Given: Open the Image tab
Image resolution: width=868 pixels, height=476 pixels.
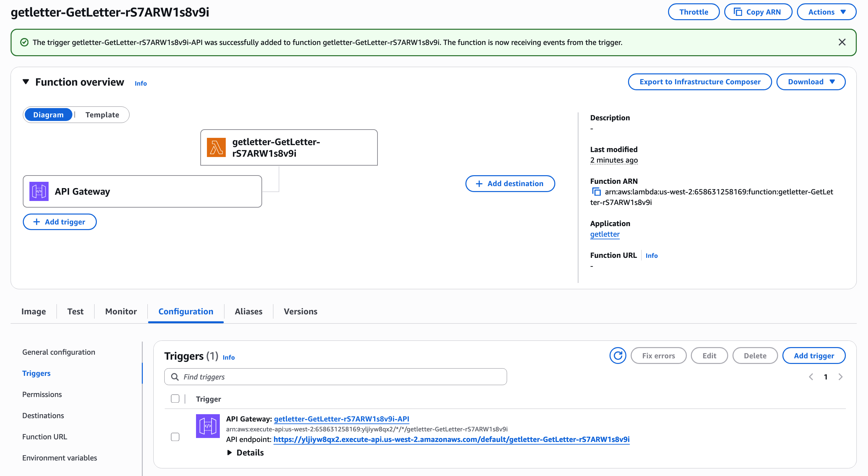Looking at the screenshot, I should coord(33,311).
